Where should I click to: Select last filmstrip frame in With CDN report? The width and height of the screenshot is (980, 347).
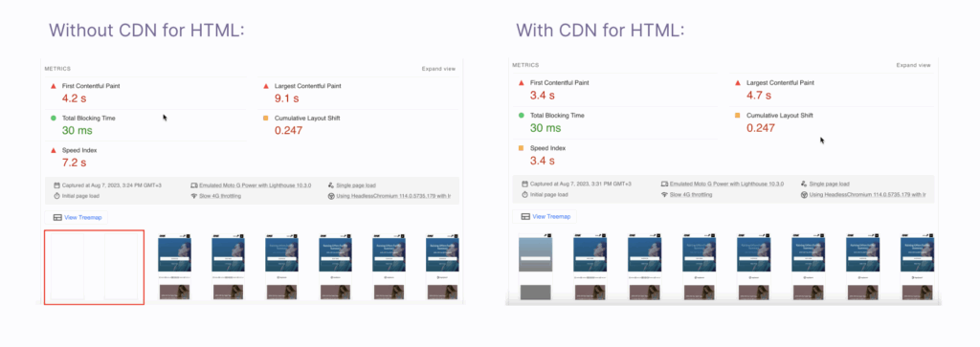[917, 267]
